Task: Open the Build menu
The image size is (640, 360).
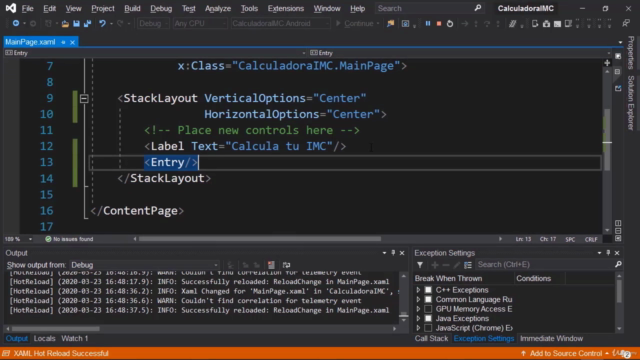Action: click(132, 8)
